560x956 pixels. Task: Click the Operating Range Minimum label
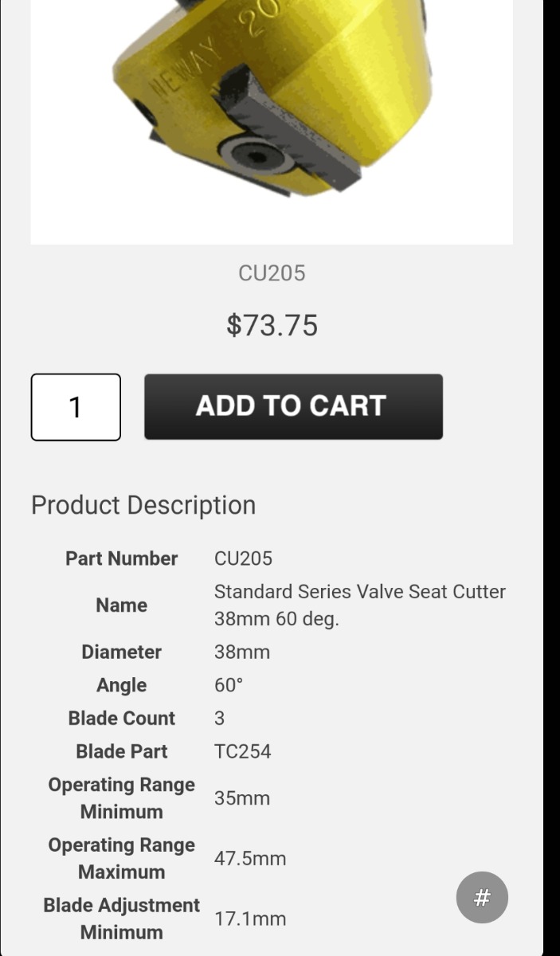click(x=121, y=797)
